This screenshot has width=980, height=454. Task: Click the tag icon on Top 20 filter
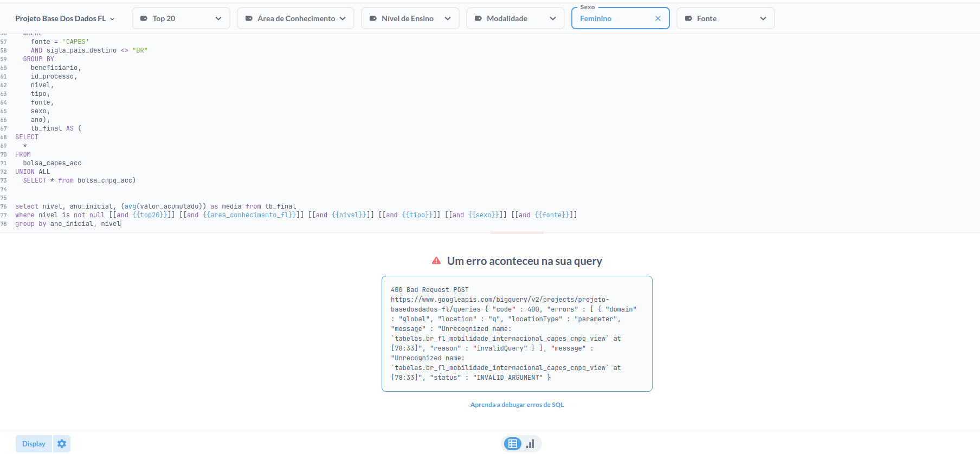point(144,18)
